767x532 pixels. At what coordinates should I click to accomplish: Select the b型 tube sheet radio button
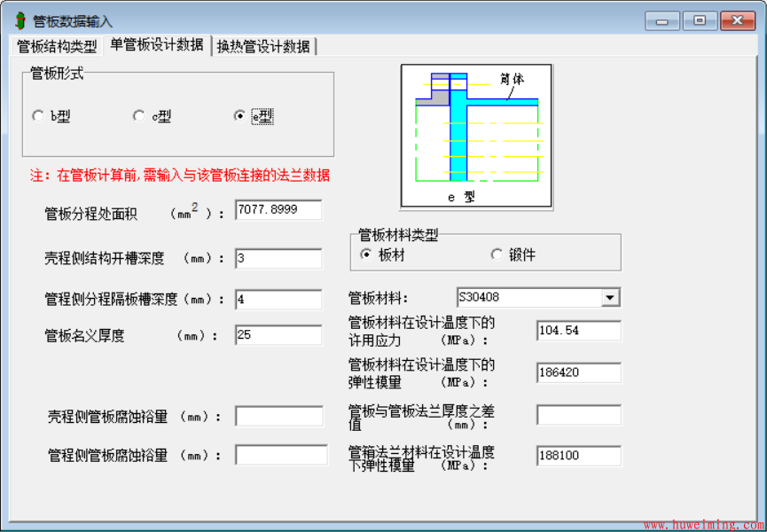38,115
